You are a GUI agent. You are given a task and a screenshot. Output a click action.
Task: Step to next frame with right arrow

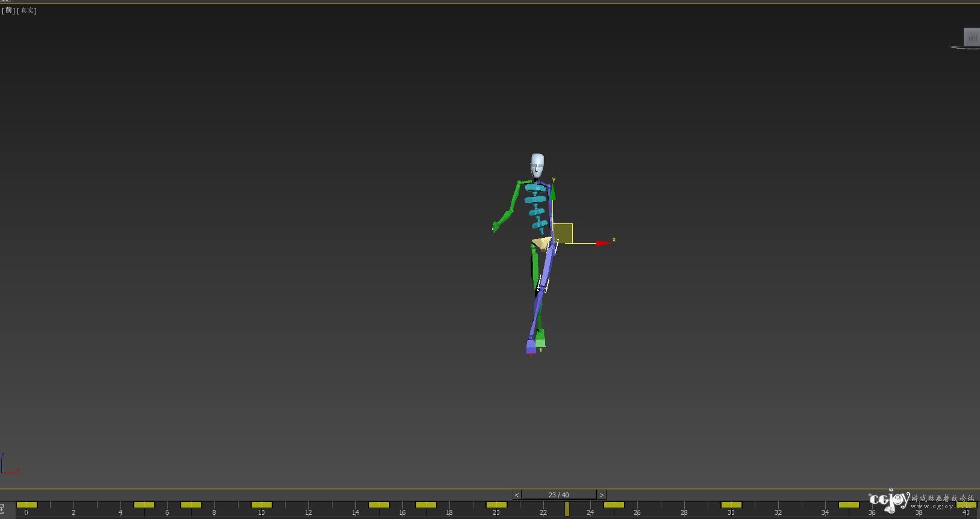[x=601, y=495]
